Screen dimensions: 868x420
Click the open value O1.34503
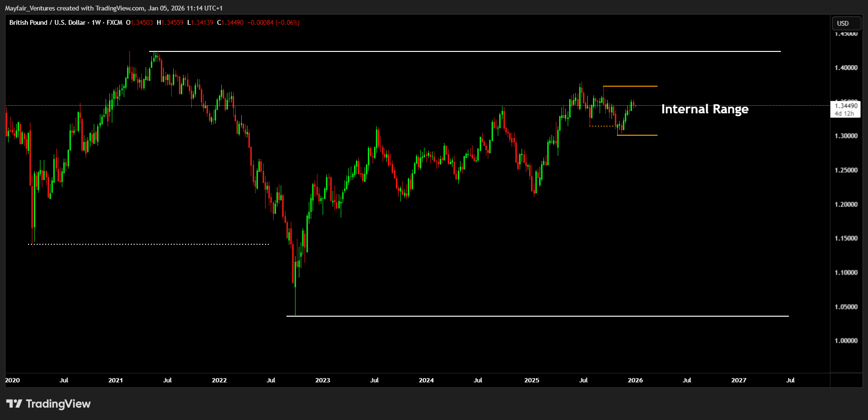point(139,22)
